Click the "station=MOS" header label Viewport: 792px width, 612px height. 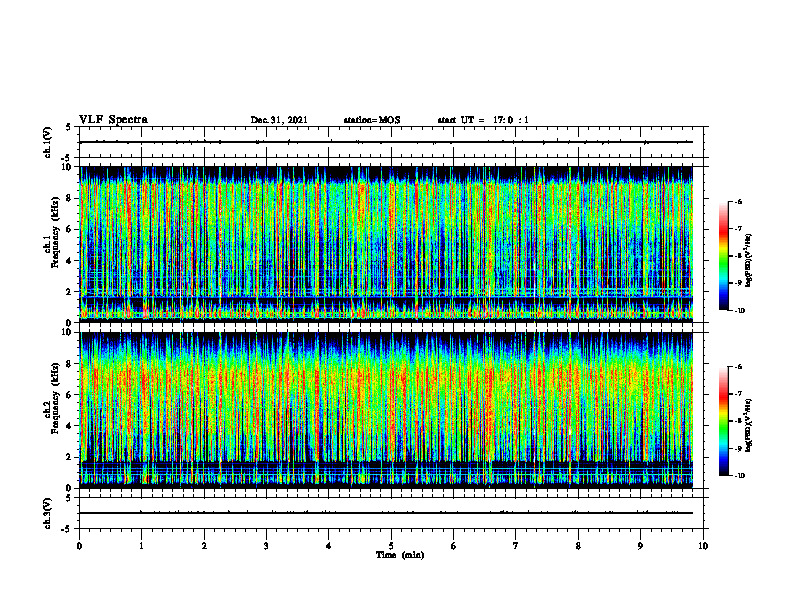(372, 120)
